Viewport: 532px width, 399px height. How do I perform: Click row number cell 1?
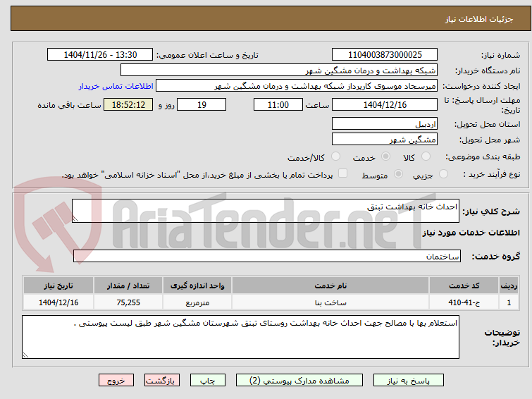click(509, 302)
